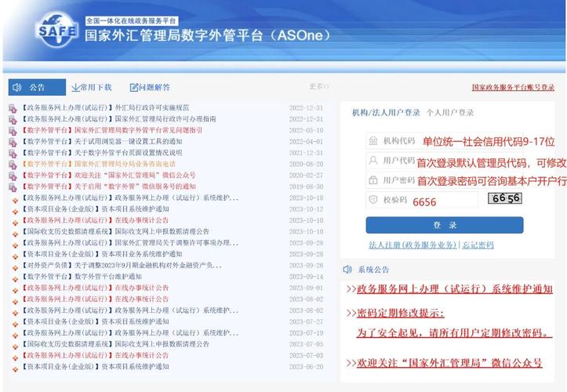Open 在线办事统计公告 dated 2023-09-01
The image size is (567, 392).
click(95, 288)
